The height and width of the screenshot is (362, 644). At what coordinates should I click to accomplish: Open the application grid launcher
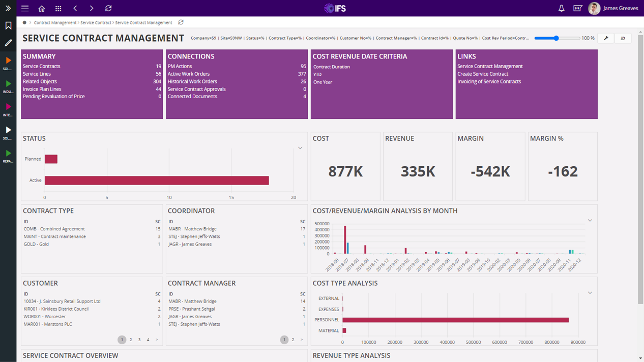(x=58, y=8)
